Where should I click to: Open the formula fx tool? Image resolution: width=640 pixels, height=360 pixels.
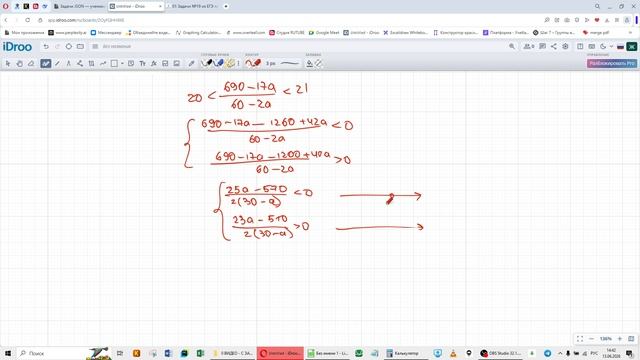click(154, 63)
